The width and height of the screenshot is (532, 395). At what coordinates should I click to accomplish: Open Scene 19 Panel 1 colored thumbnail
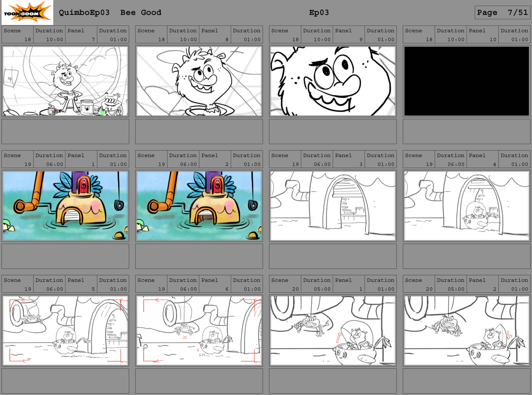65,206
